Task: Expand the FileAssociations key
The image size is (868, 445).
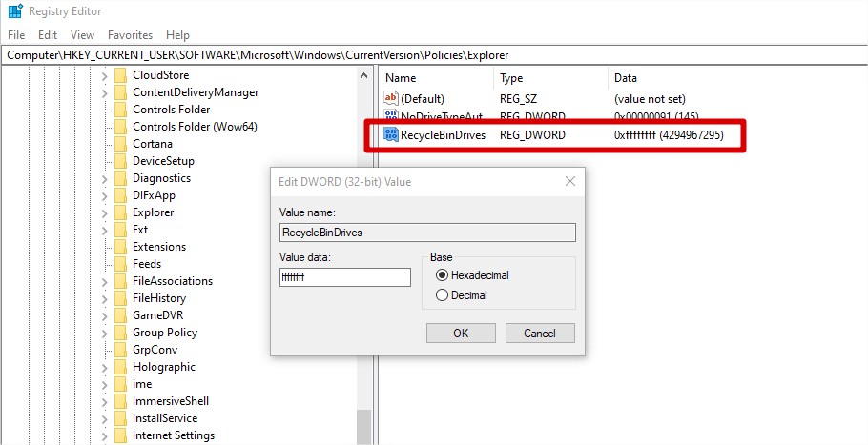Action: [104, 281]
